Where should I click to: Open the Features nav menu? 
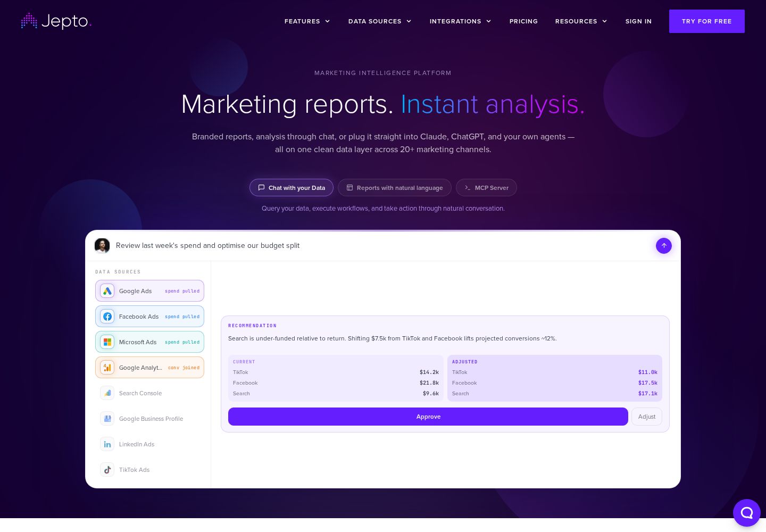click(307, 21)
